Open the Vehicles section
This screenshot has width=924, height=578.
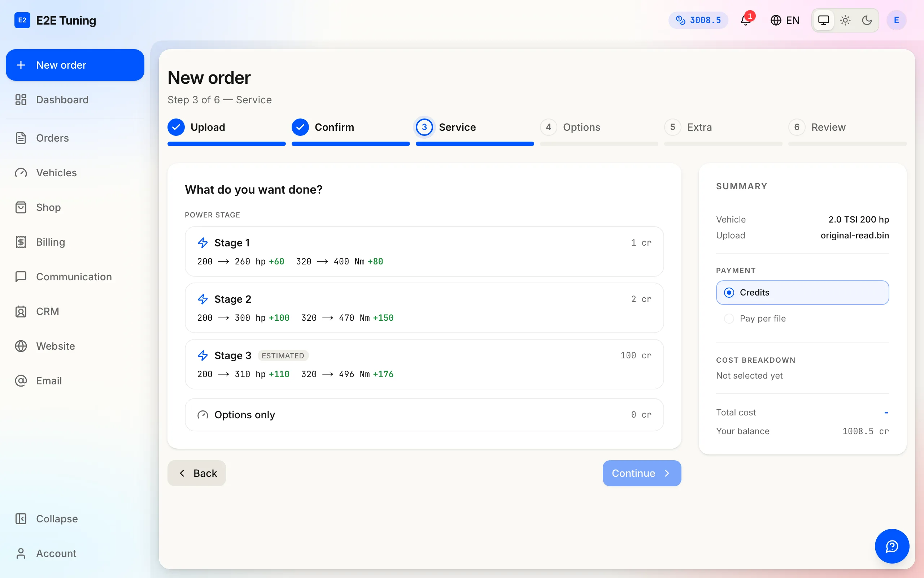75,173
